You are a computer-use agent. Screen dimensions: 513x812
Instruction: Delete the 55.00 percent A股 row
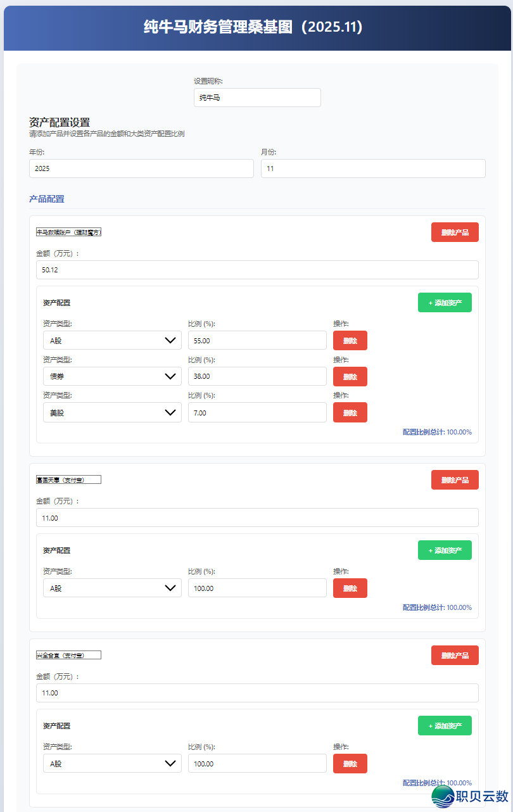pos(350,340)
